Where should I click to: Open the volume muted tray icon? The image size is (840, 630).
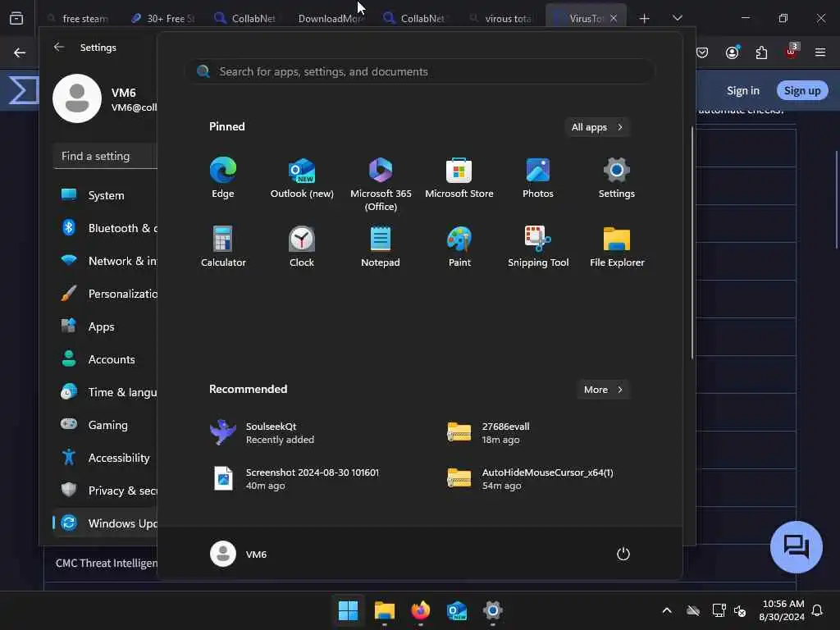tap(741, 610)
